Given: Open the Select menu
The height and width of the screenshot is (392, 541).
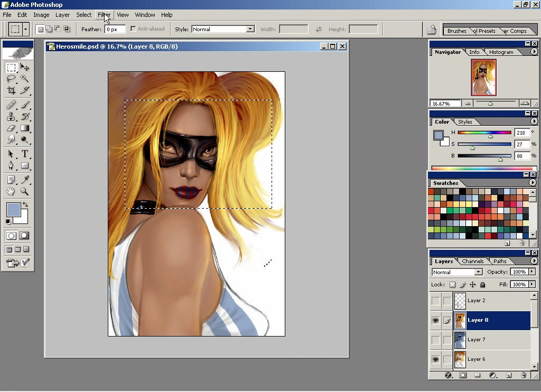Looking at the screenshot, I should coord(84,15).
